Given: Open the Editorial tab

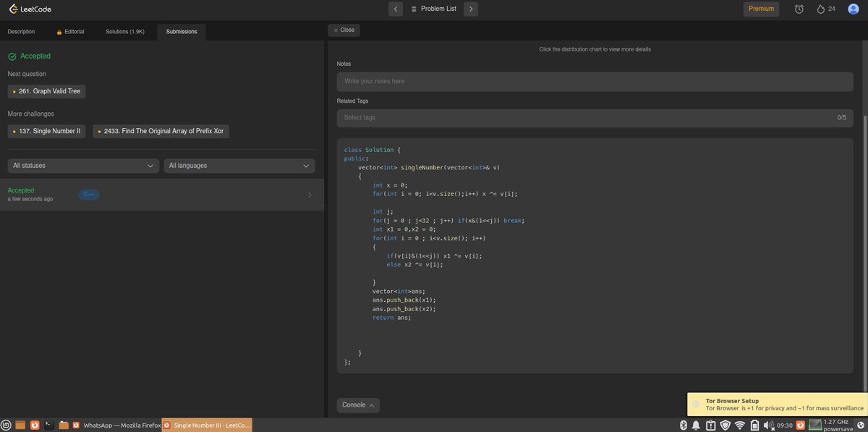Looking at the screenshot, I should [x=70, y=32].
